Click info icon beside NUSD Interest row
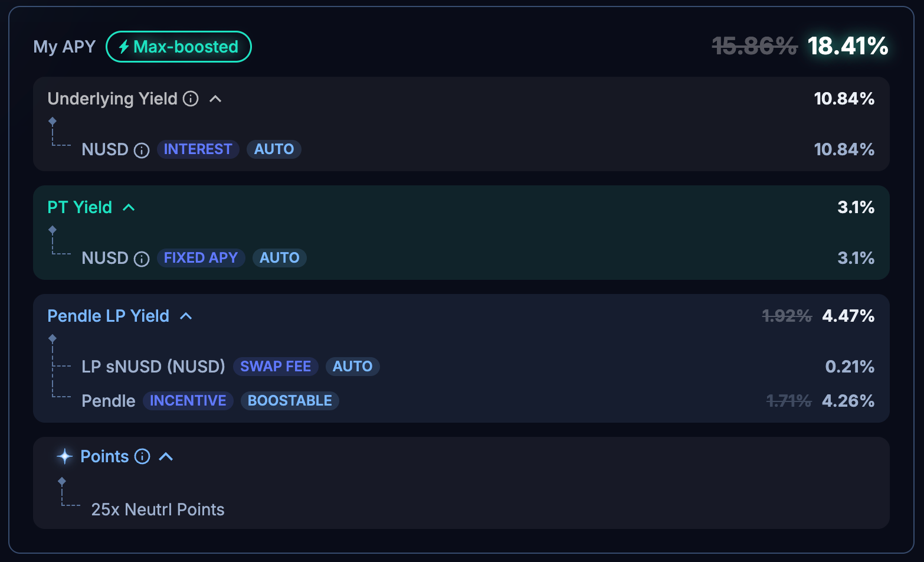 142,150
